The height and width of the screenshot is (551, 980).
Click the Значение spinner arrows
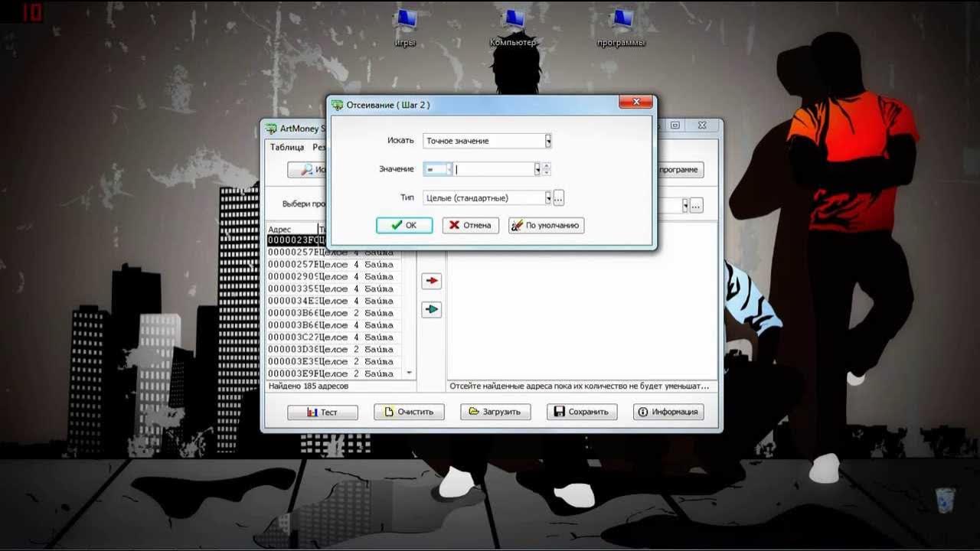pyautogui.click(x=547, y=169)
